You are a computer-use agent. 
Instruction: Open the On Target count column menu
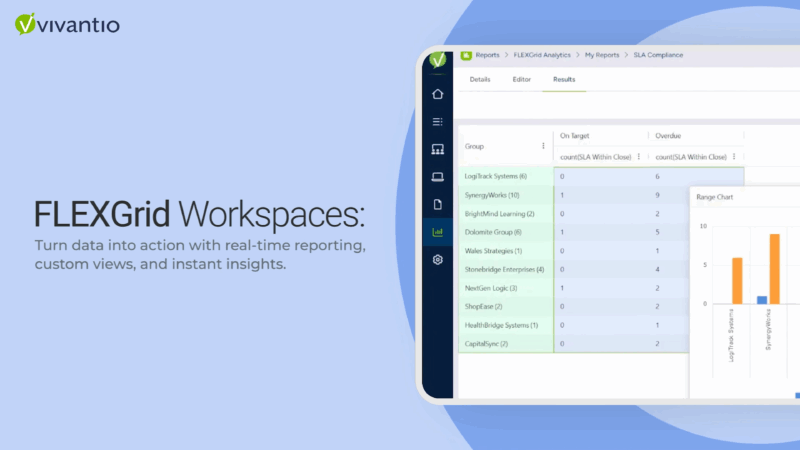(638, 156)
